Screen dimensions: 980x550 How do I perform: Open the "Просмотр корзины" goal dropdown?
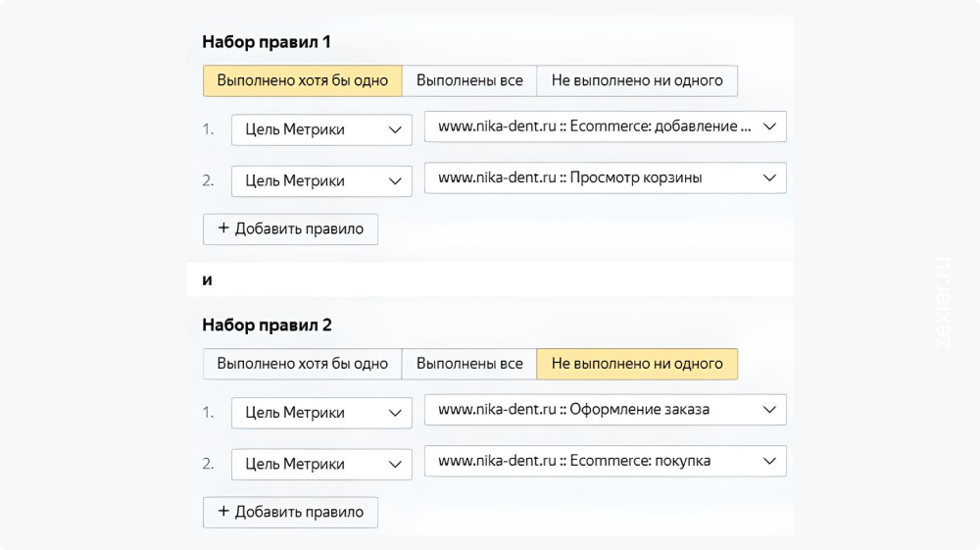605,177
